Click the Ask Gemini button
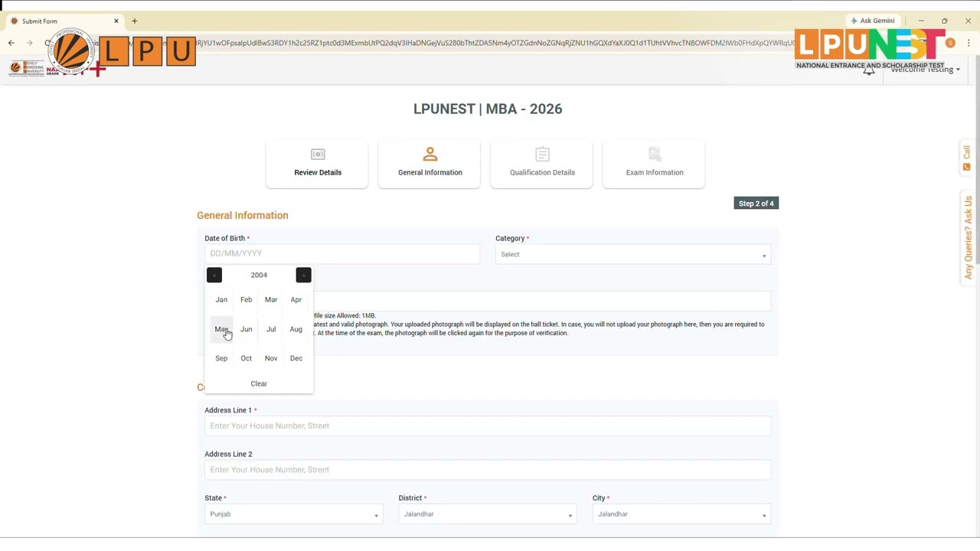The width and height of the screenshot is (980, 551). (872, 21)
